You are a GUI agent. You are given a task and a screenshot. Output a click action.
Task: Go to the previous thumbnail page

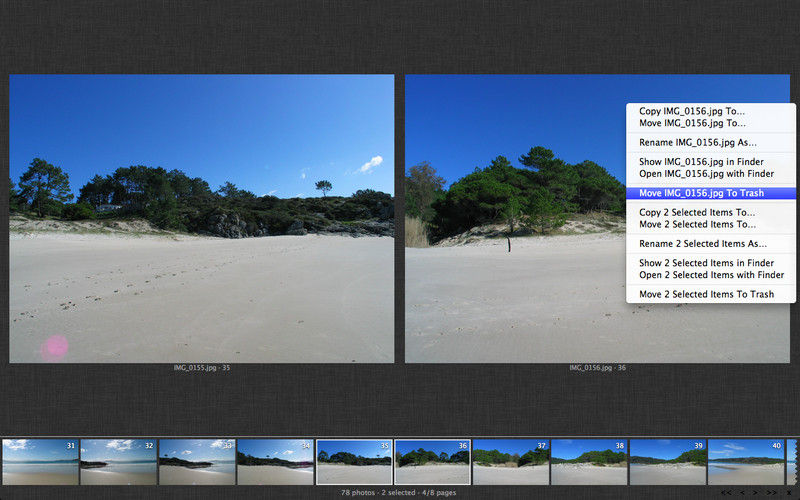(742, 493)
